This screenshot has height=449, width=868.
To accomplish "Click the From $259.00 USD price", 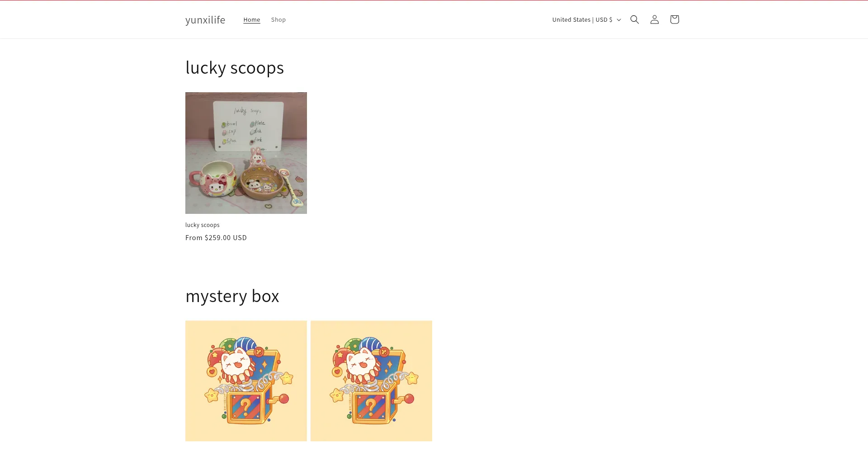I will 216,237.
